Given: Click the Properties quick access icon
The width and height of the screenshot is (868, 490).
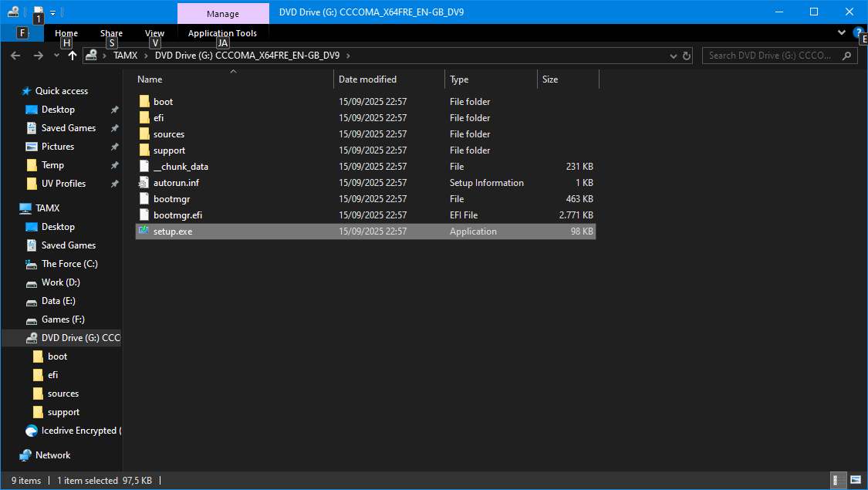Looking at the screenshot, I should pos(38,12).
